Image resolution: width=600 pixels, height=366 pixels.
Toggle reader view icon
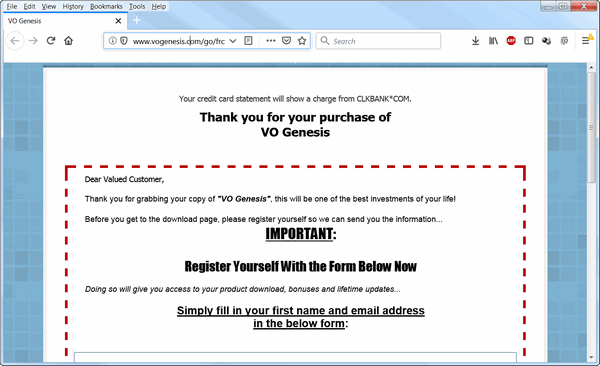point(248,41)
